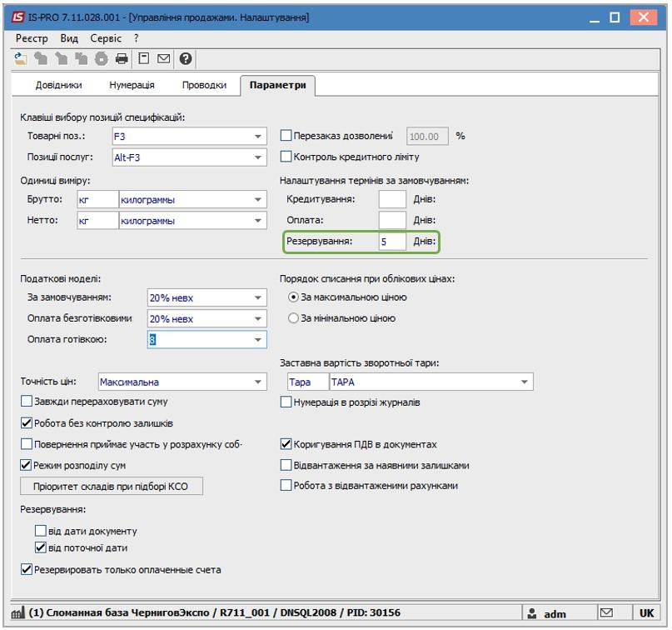Image resolution: width=672 pixels, height=630 pixels.
Task: Click the factory icon in status bar
Action: (x=17, y=613)
